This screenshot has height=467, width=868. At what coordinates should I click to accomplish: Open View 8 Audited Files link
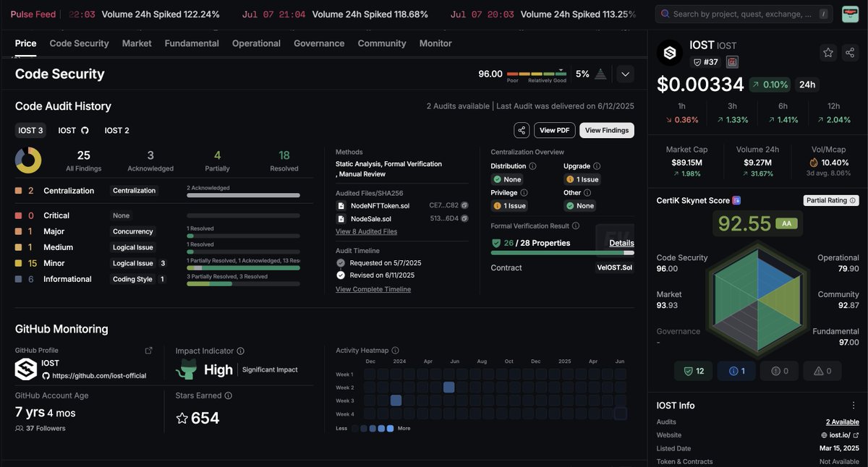click(366, 231)
